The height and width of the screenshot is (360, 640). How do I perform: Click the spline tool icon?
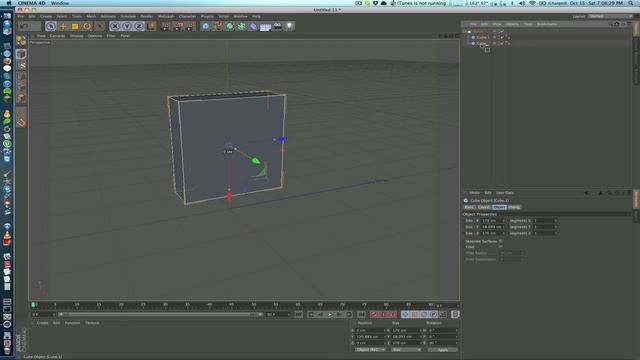(x=218, y=27)
